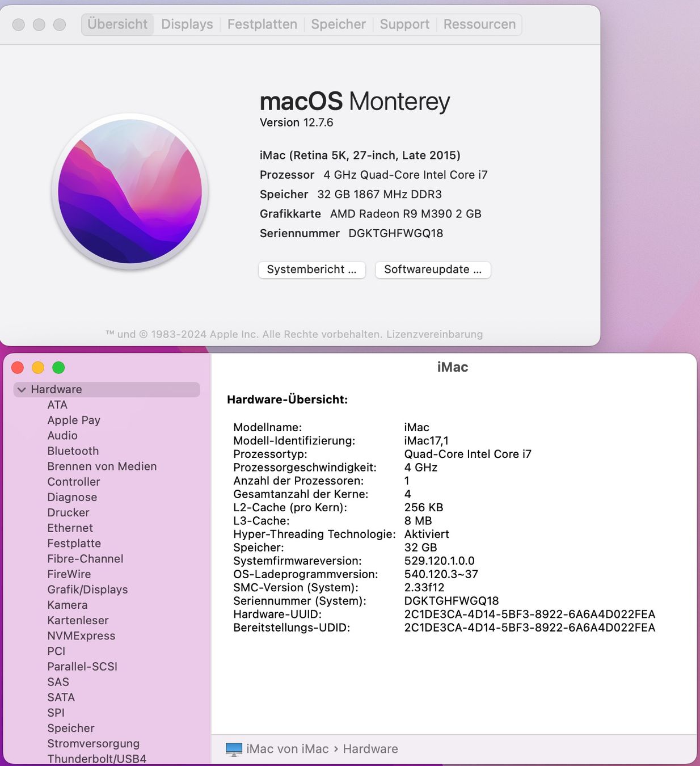Click the '540.120.3~37' OS loader value
Image resolution: width=700 pixels, height=766 pixels.
441,574
